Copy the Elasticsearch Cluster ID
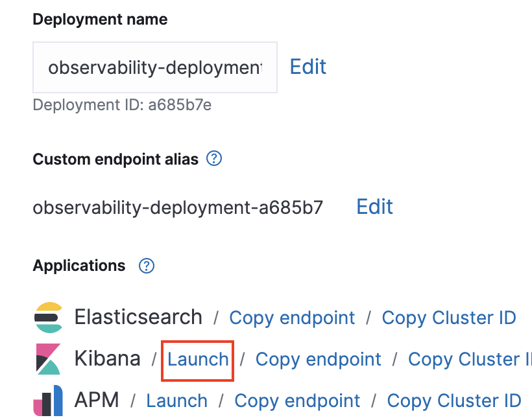532x420 pixels. click(x=449, y=318)
